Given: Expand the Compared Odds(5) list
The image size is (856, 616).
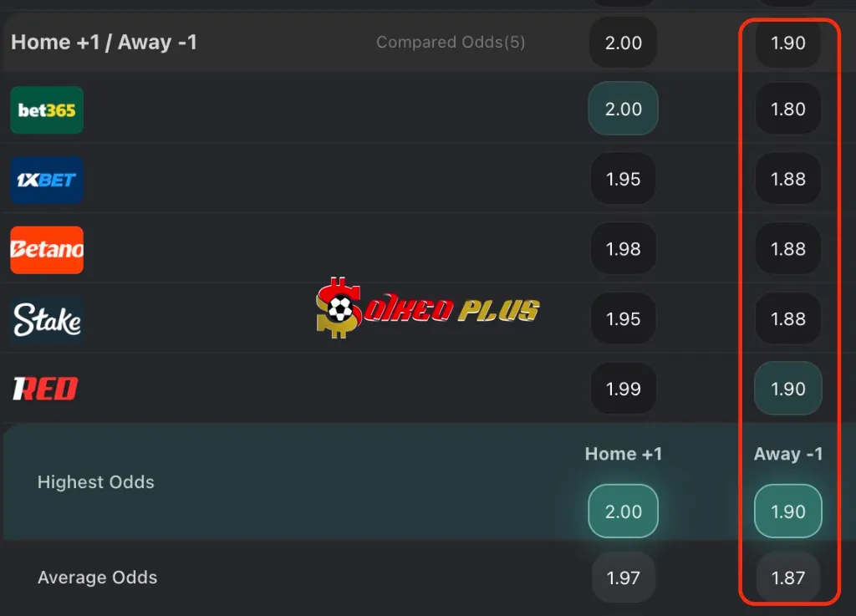Looking at the screenshot, I should [x=451, y=42].
